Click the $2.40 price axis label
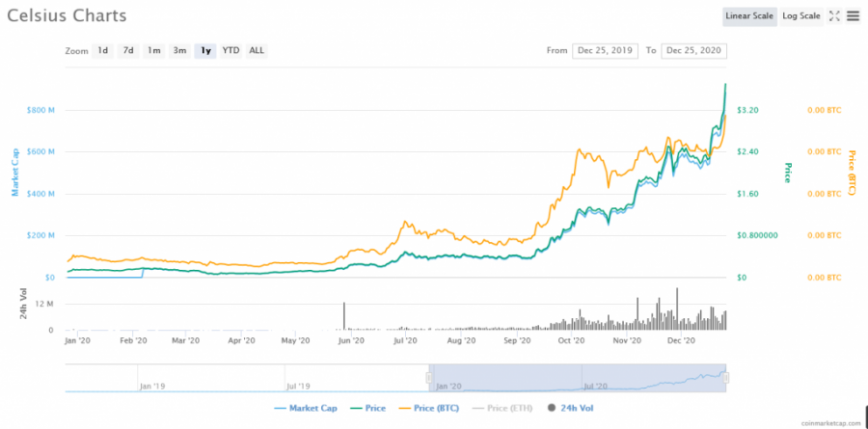Image resolution: width=868 pixels, height=429 pixels. pos(746,151)
